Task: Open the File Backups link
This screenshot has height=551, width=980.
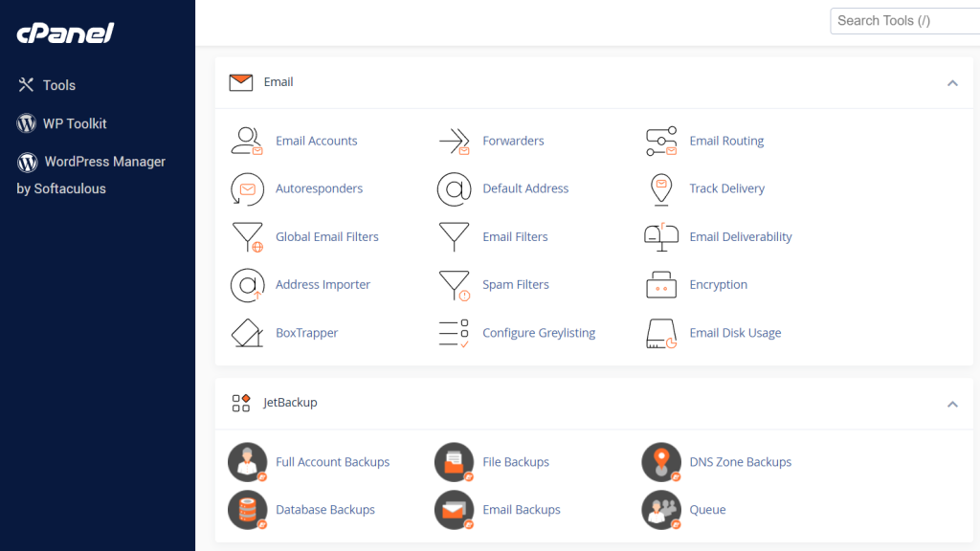Action: (x=516, y=462)
